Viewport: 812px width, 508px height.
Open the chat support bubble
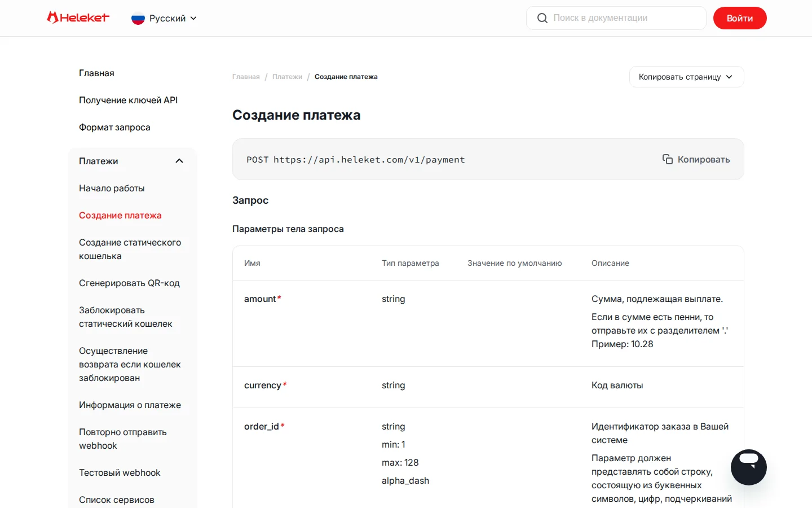pyautogui.click(x=748, y=467)
